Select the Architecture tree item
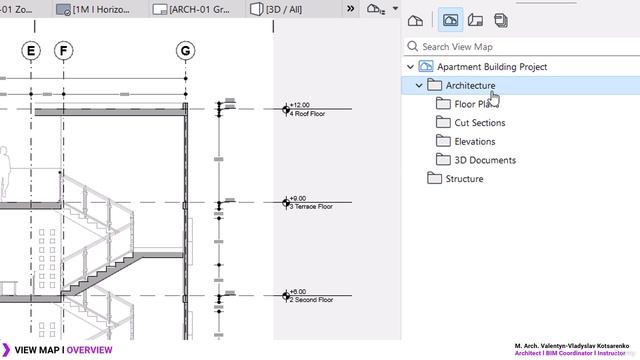The height and width of the screenshot is (360, 640). tap(521, 85)
